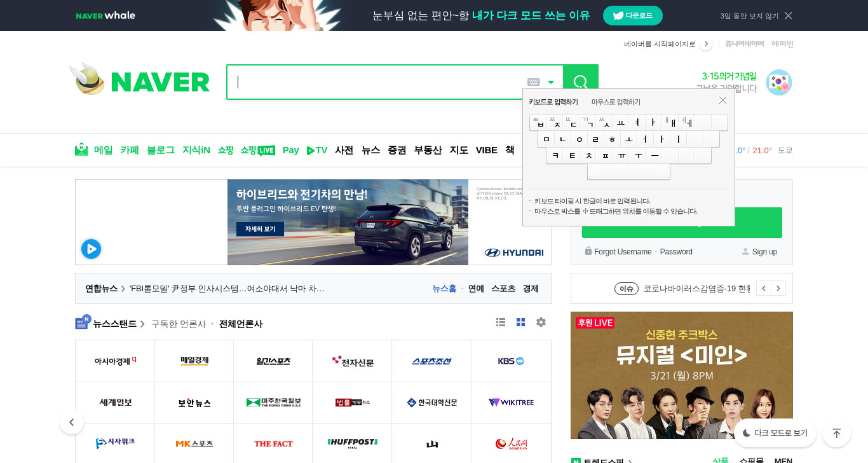Toggle '다크 모드로 보기' button

[775, 433]
